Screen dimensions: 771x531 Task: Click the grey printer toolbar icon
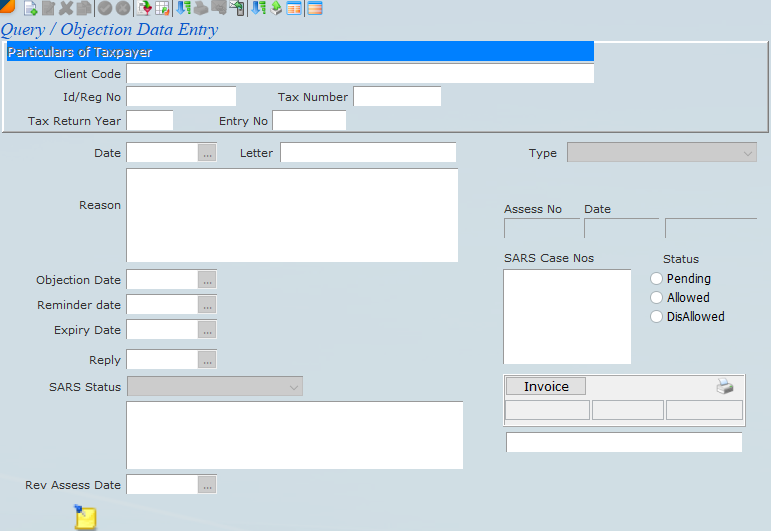[x=200, y=9]
